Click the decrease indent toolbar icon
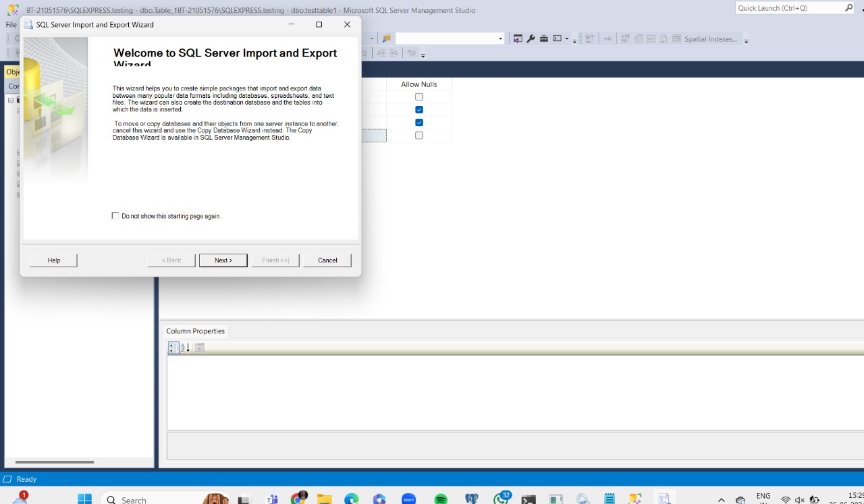Viewport: 864px width, 504px height. click(x=382, y=53)
